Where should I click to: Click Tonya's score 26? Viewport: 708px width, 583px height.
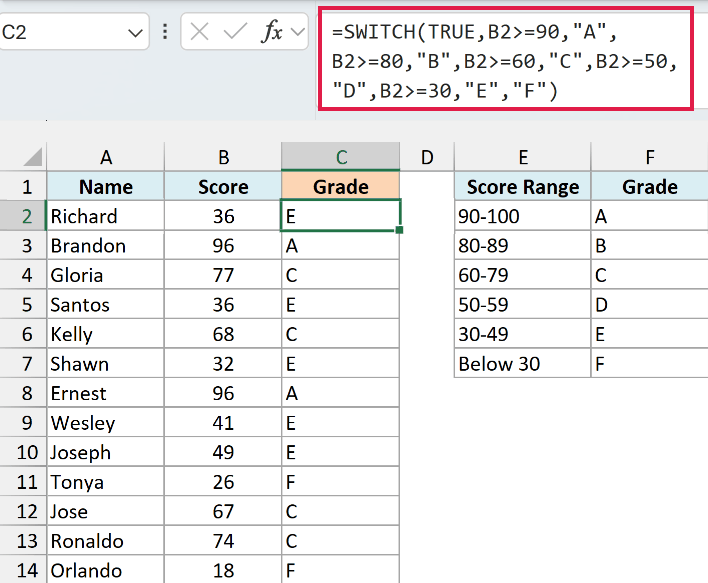223,482
